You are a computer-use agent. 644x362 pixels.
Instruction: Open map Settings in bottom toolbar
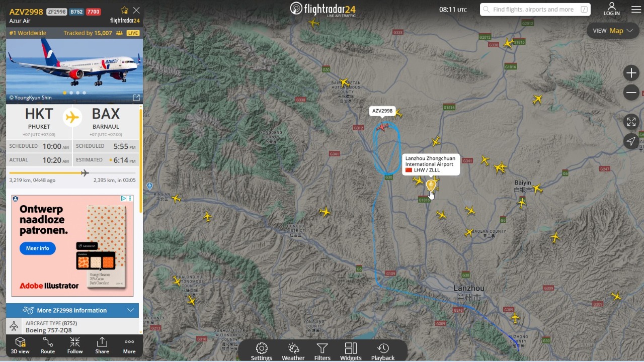(x=262, y=351)
